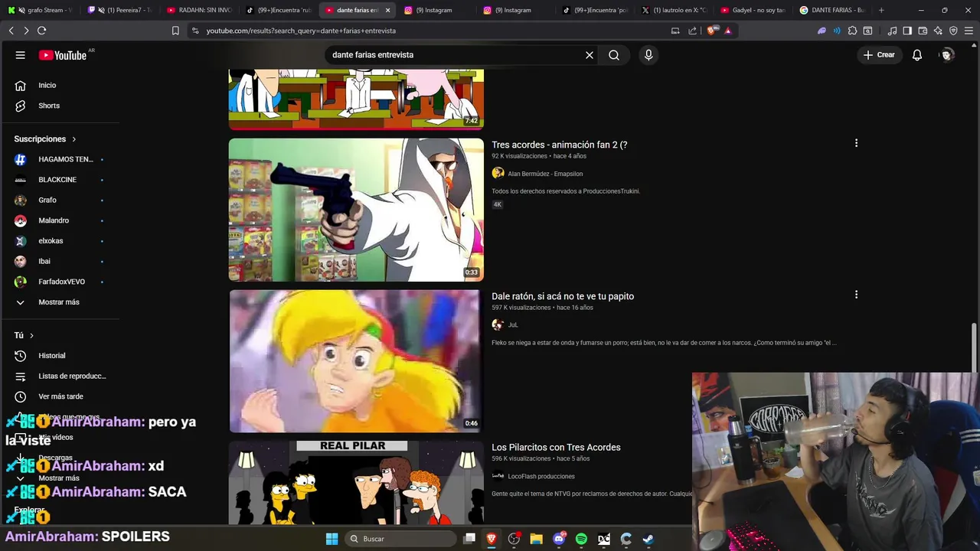This screenshot has width=980, height=551.
Task: Expand Mostrar más under subscriptions
Action: click(x=60, y=302)
